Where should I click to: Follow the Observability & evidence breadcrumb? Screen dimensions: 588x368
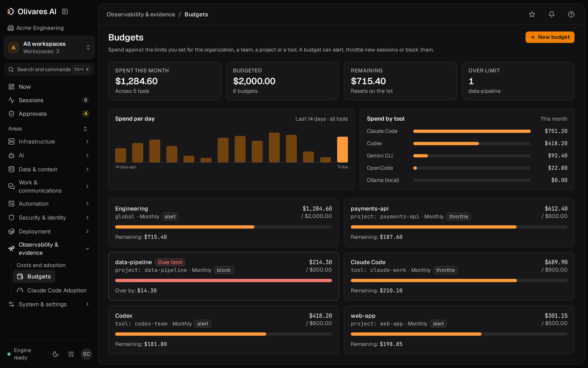tap(141, 14)
